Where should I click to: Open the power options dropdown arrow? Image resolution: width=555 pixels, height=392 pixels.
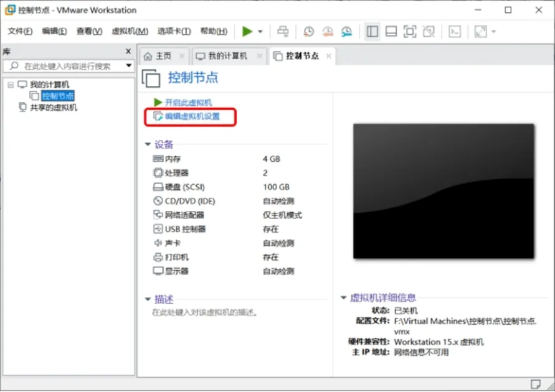coord(260,32)
